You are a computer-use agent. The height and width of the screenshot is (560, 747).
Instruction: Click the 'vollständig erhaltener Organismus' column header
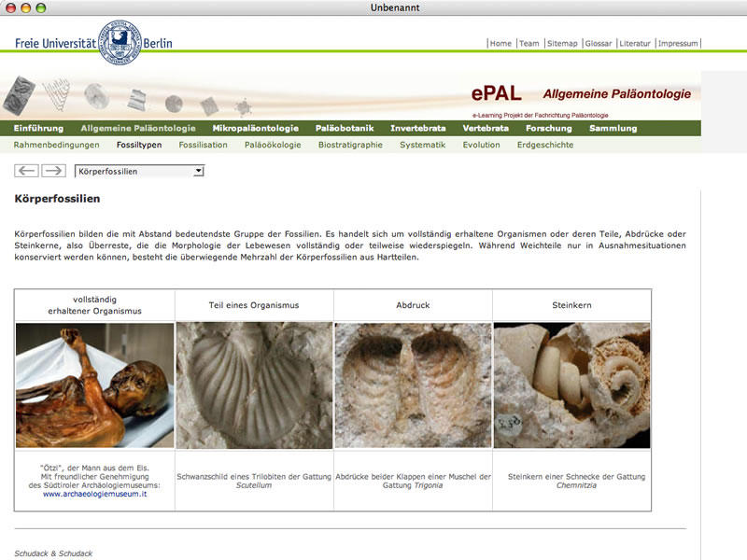coord(95,305)
